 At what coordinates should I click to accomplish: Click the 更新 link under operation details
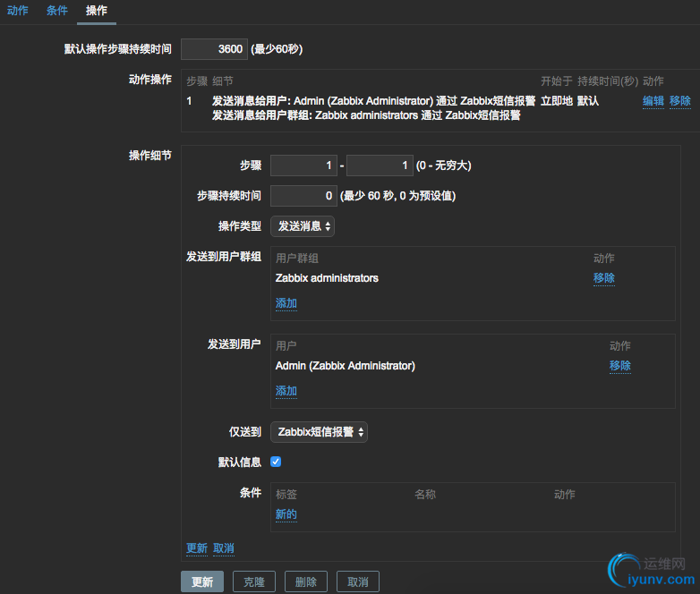coord(197,548)
